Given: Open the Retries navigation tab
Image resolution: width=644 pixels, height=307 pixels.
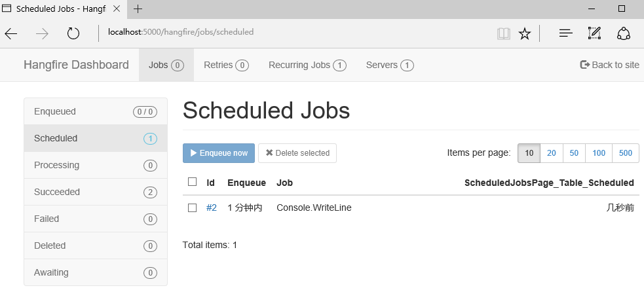Looking at the screenshot, I should coord(226,65).
